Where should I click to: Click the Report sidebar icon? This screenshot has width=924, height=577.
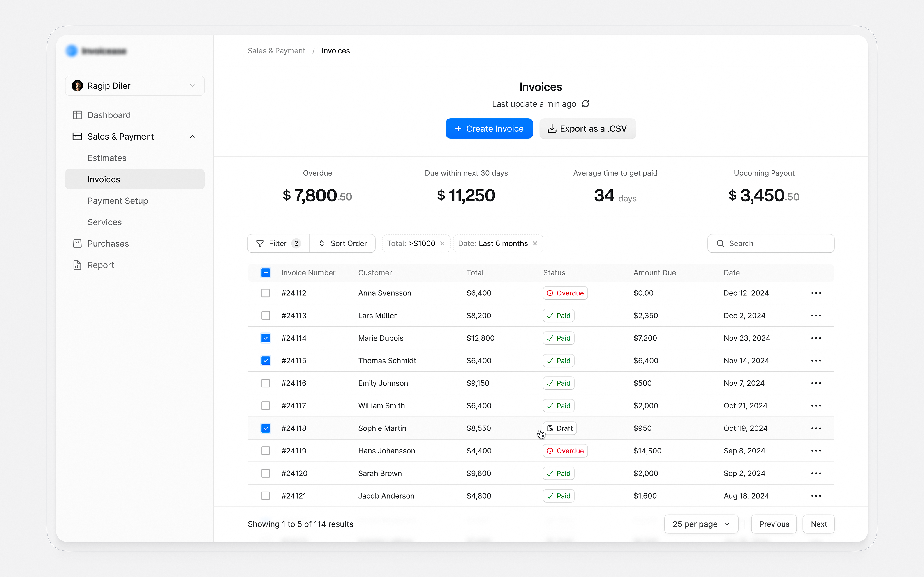click(x=77, y=265)
